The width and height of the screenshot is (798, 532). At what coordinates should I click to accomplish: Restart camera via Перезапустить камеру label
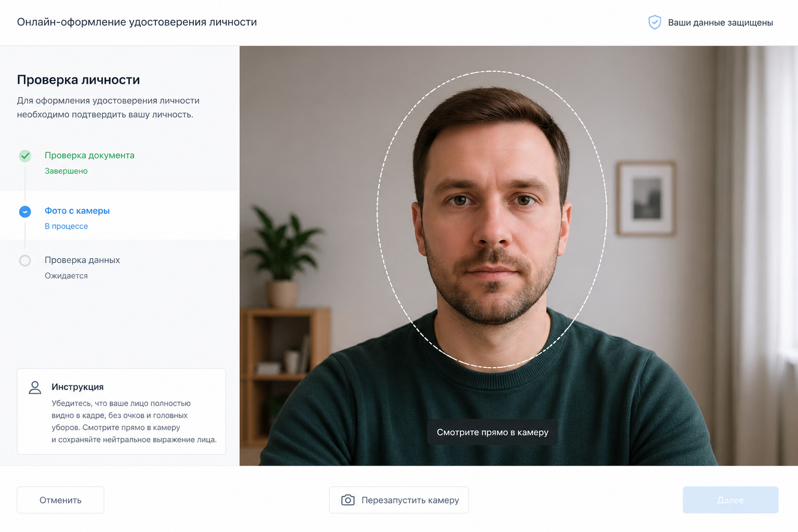[x=410, y=500]
